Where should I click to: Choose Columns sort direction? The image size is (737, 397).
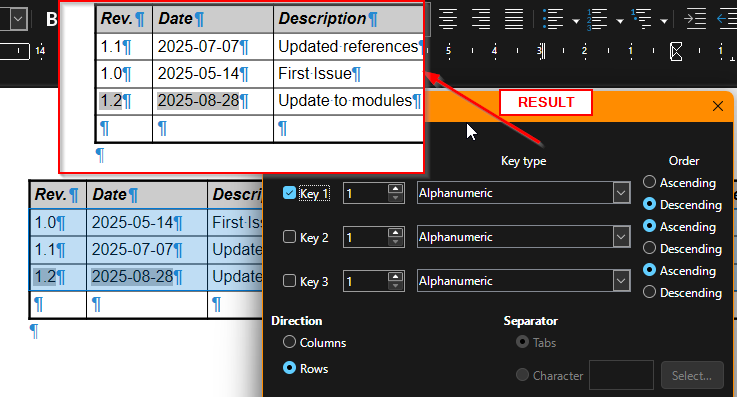pos(289,342)
